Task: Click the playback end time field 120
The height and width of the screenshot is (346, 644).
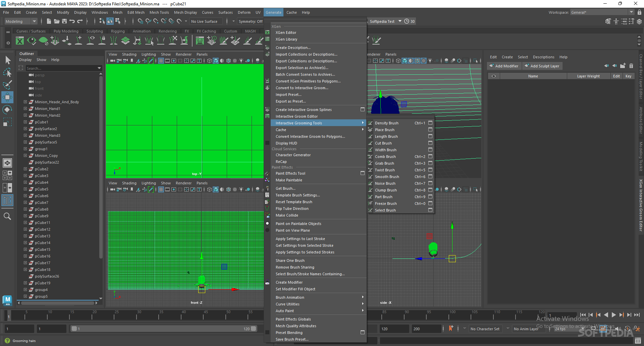Action: point(394,329)
